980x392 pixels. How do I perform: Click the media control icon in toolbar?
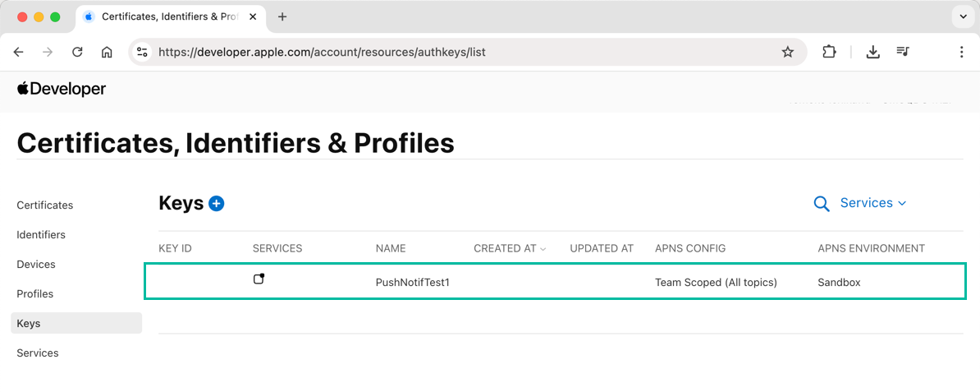pyautogui.click(x=903, y=52)
